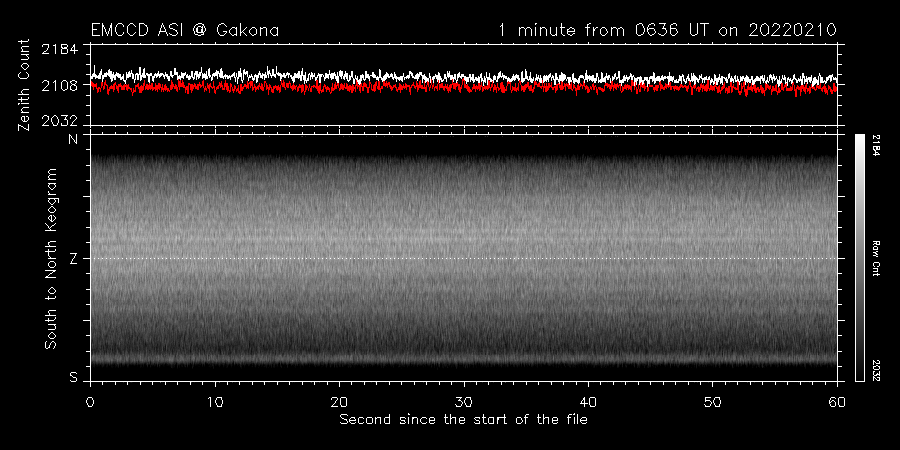Click the 2108 tick label on Zenith Count axis

point(60,86)
